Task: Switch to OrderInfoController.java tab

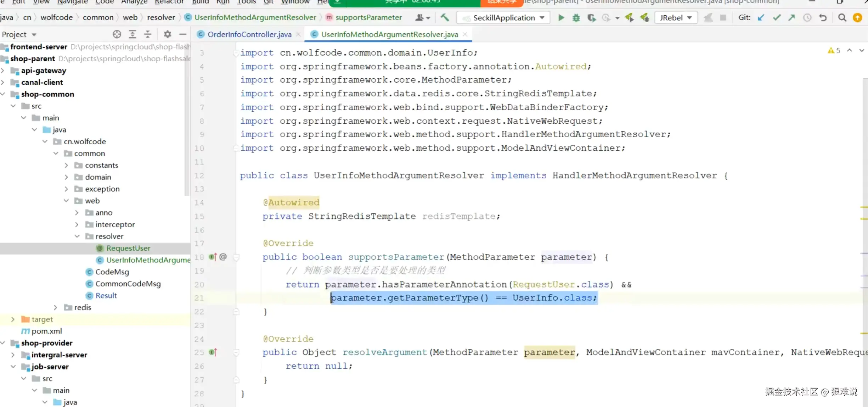Action: (249, 34)
